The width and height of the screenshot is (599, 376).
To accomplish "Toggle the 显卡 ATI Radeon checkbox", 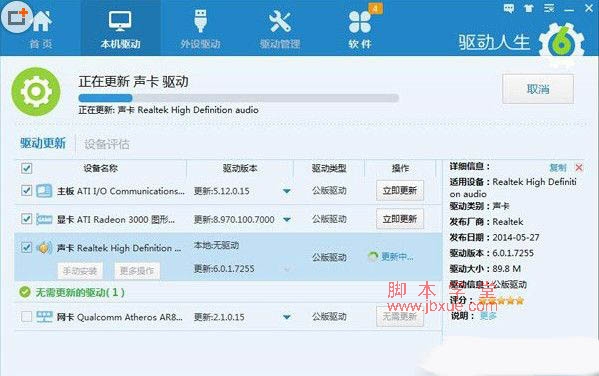I will 26,219.
